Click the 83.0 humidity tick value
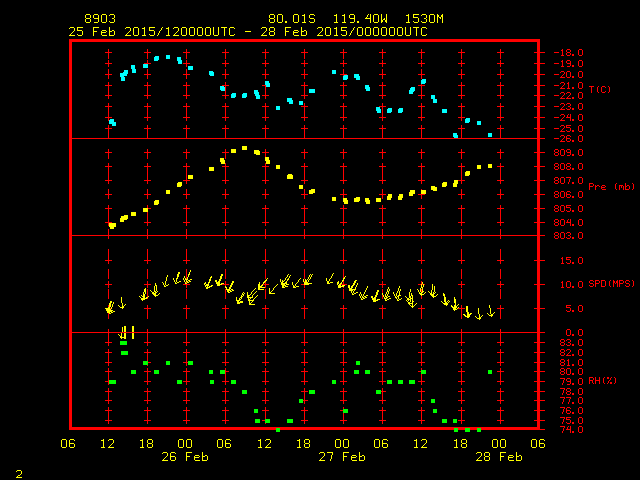 (x=571, y=342)
